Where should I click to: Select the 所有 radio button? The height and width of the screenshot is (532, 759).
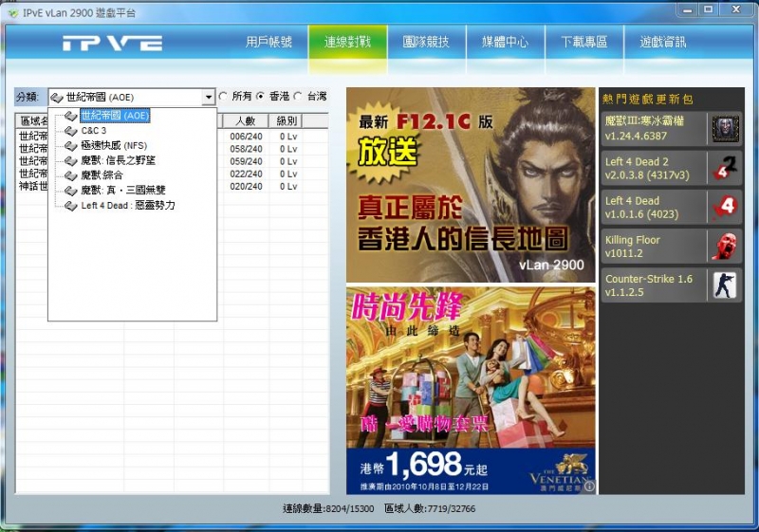click(x=223, y=96)
